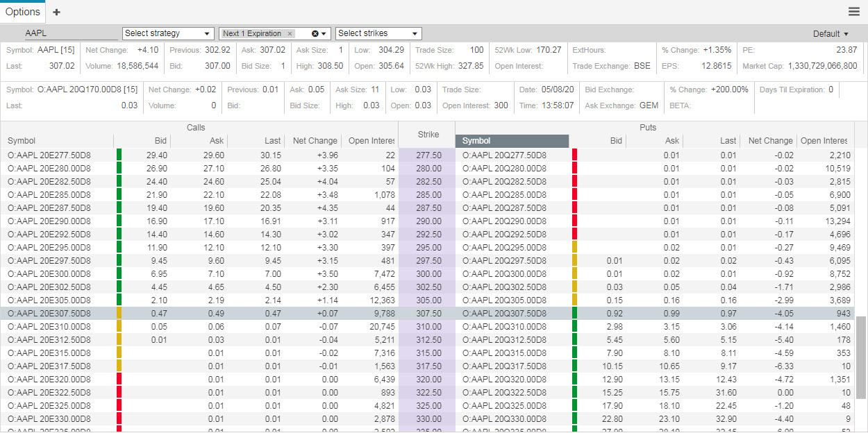
Task: Open the Default layout dropdown
Action: click(831, 33)
